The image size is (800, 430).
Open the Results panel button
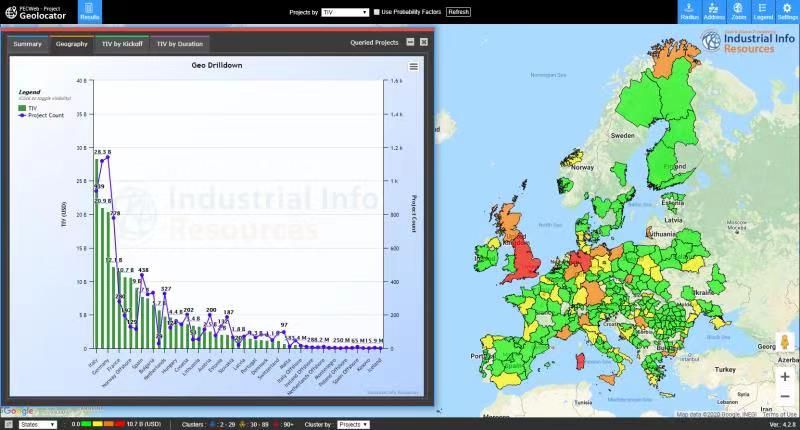(x=89, y=12)
